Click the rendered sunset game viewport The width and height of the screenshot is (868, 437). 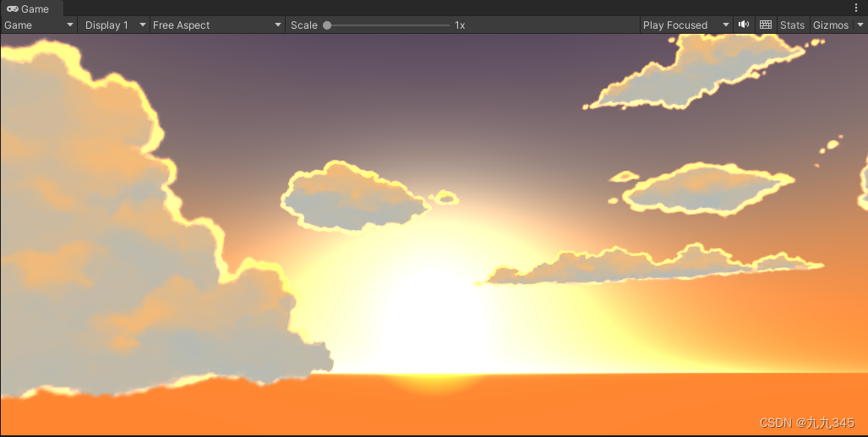tap(434, 234)
